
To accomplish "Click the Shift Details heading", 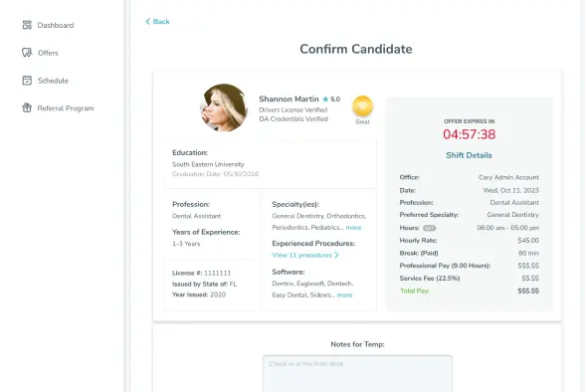I will pos(469,155).
